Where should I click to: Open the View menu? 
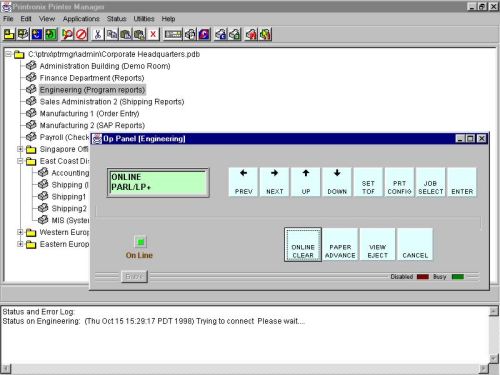pyautogui.click(x=47, y=19)
